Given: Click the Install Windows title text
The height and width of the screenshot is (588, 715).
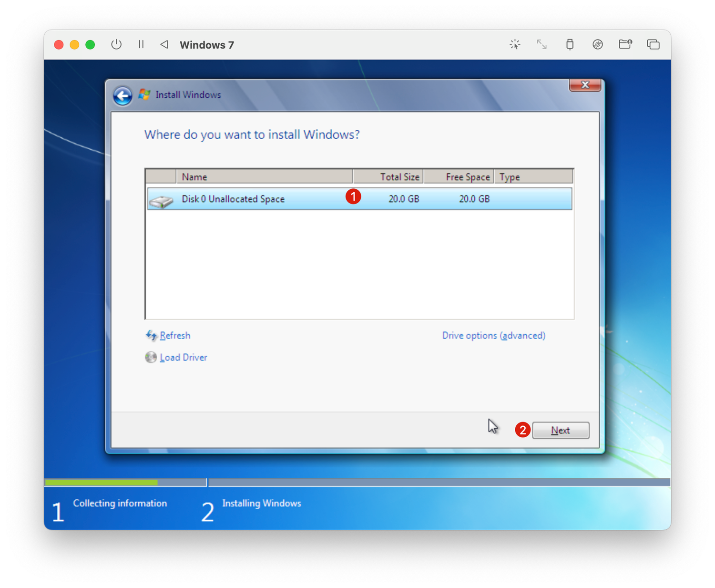Looking at the screenshot, I should point(188,94).
